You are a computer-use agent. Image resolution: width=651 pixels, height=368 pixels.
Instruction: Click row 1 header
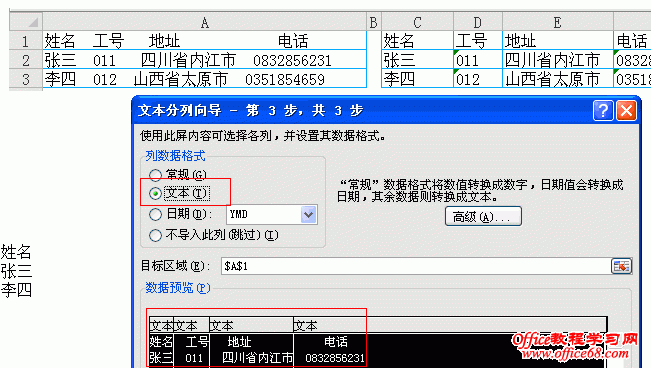click(26, 41)
